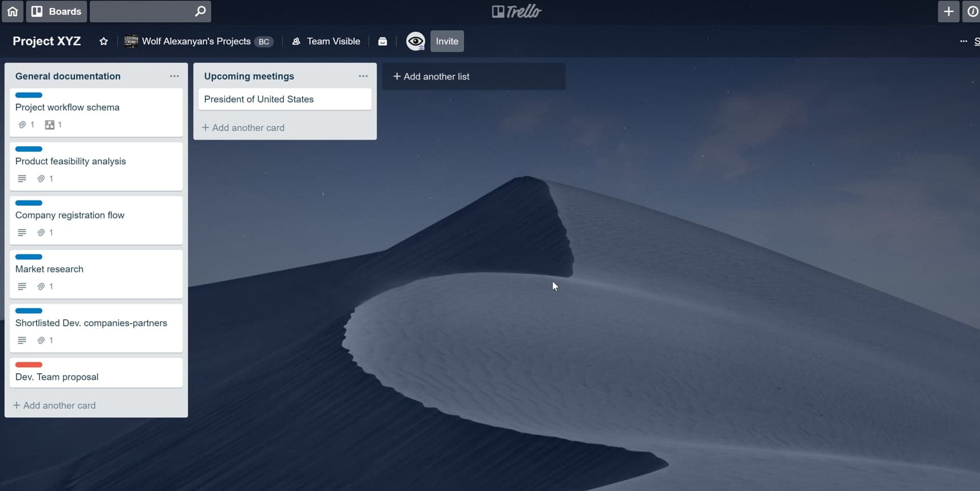Open the Dev. Team proposal card

(x=96, y=373)
